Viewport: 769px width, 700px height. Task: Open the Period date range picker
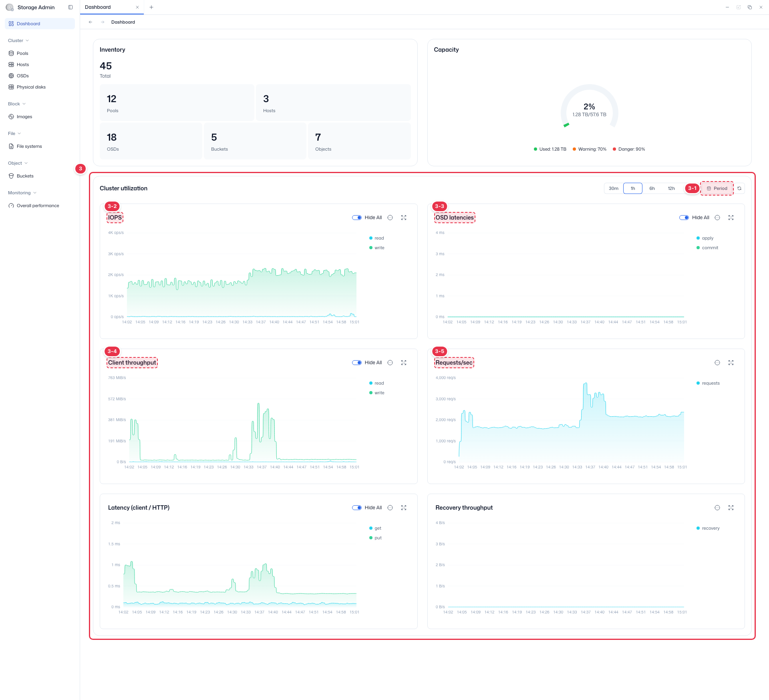click(717, 188)
